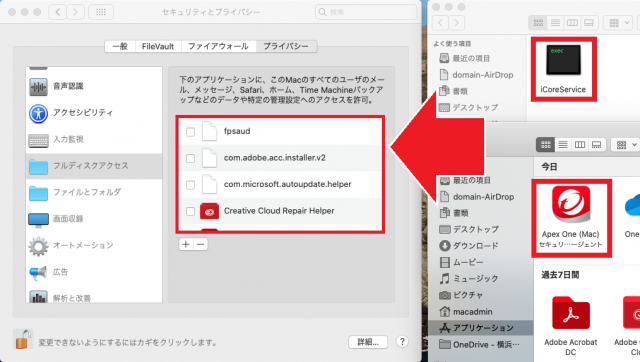The height and width of the screenshot is (362, 640).
Task: Select Speech Recognition (音声認識) privacy item
Action: click(x=94, y=86)
